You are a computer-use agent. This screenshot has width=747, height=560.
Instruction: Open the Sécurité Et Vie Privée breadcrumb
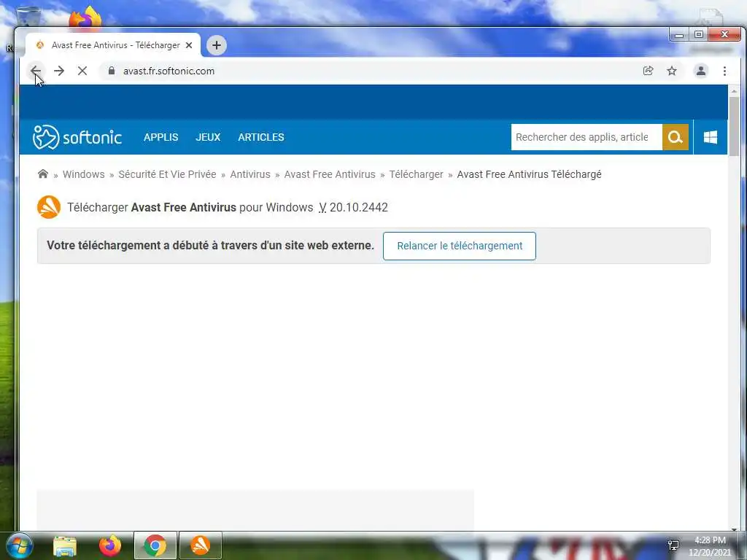click(x=167, y=174)
